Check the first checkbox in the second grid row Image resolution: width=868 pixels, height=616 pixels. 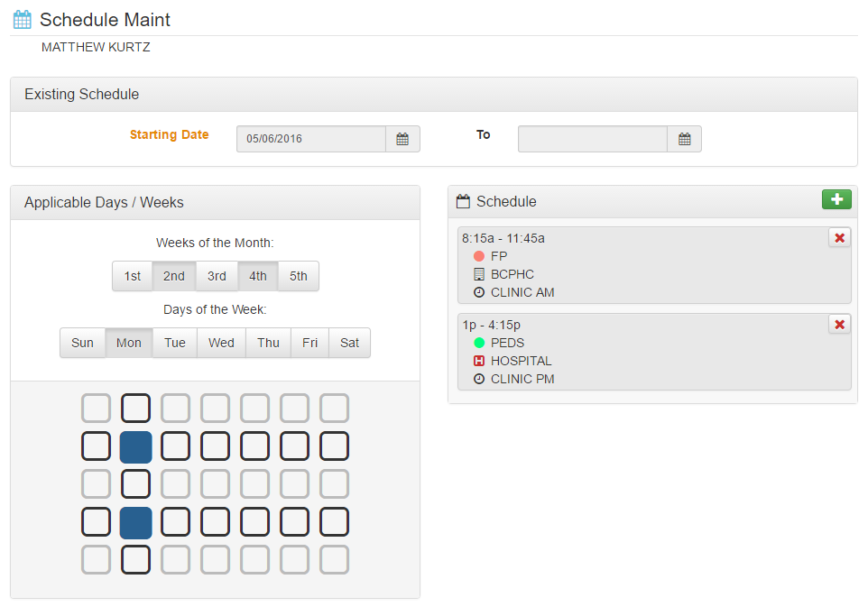[96, 446]
